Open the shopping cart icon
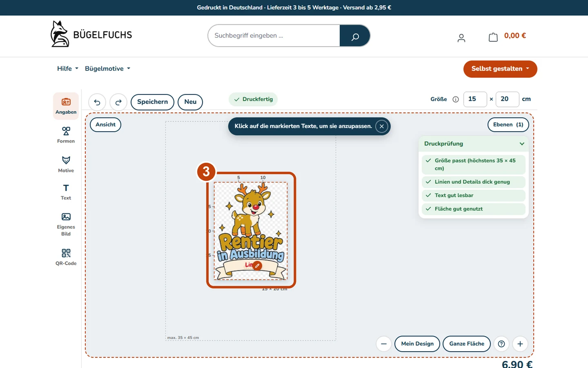588x368 pixels. pyautogui.click(x=493, y=37)
